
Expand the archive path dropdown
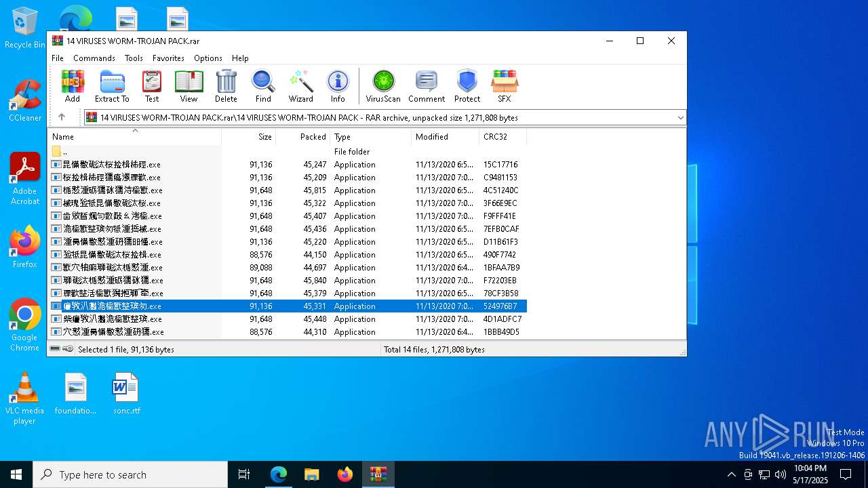[x=680, y=118]
